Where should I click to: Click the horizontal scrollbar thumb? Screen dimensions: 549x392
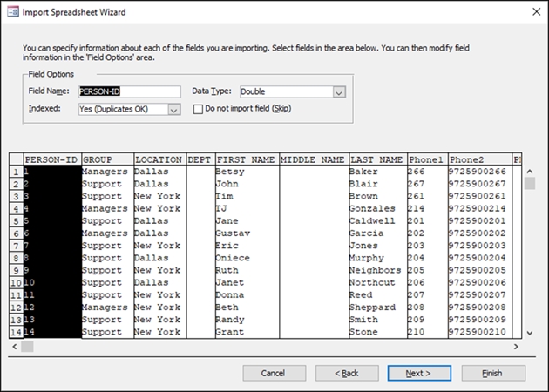[27, 347]
